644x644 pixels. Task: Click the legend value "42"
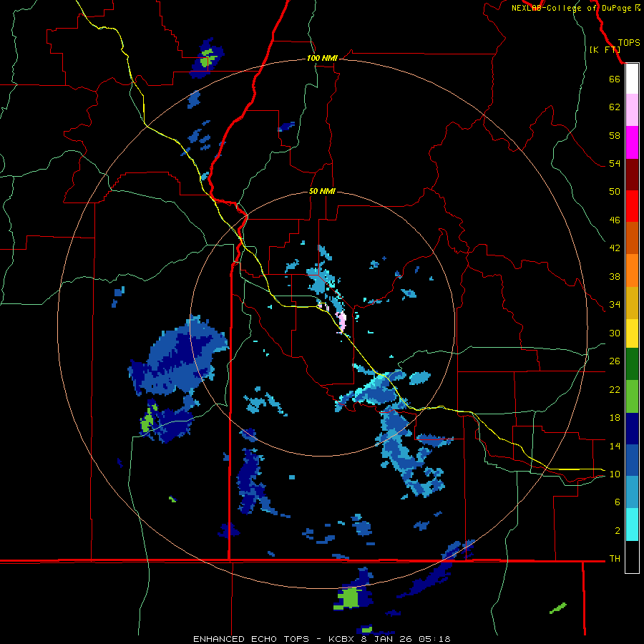[615, 248]
